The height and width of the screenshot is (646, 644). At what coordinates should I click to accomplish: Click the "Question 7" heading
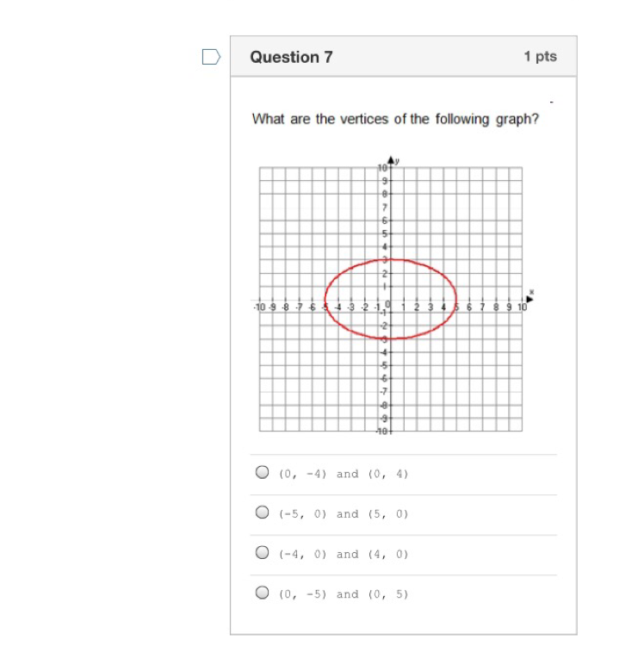tap(291, 57)
